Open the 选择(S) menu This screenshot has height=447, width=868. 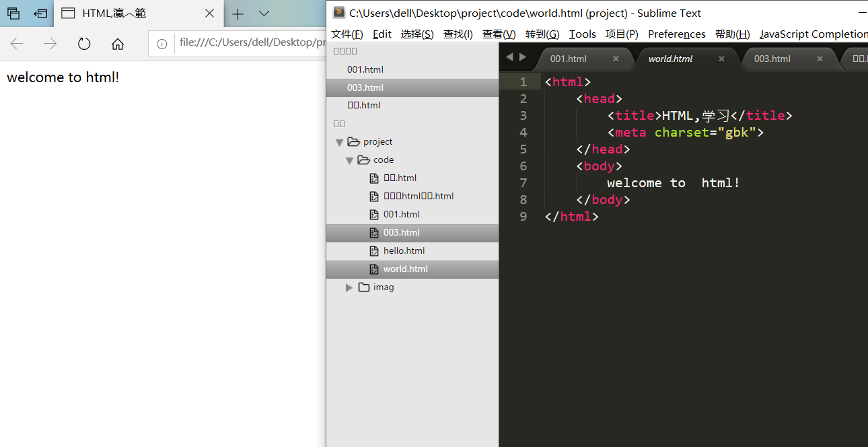pyautogui.click(x=417, y=34)
